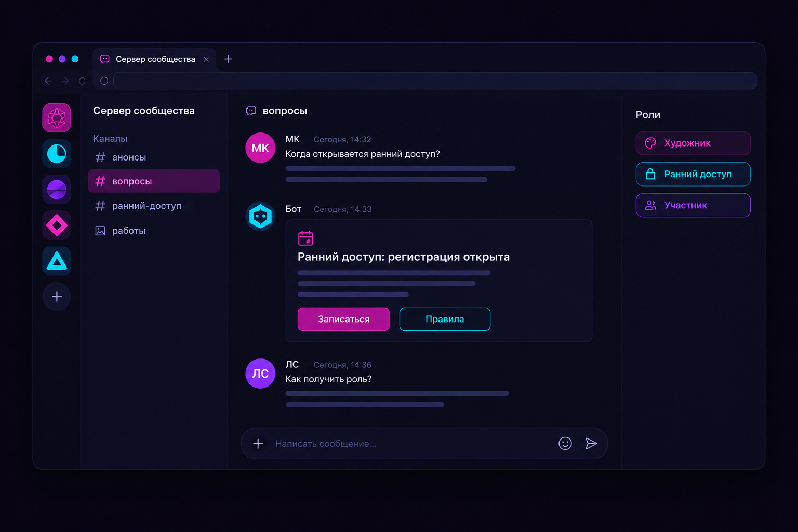Viewport: 798px width, 532px height.
Task: Select the Сервер сообщества browser tab
Action: coord(154,59)
